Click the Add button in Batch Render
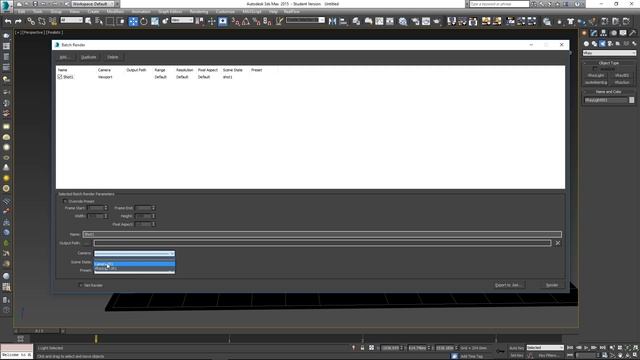Screen dimensions: 640x360 65,57
